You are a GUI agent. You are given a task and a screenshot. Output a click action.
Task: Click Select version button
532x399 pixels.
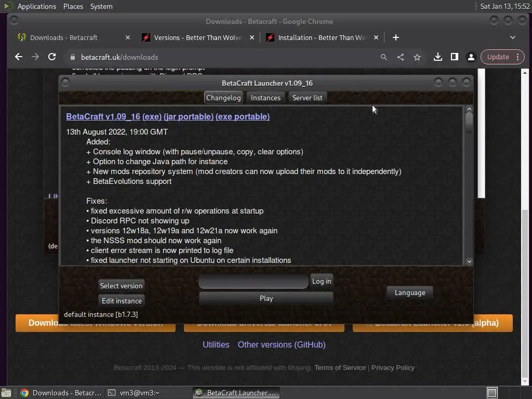[121, 286]
